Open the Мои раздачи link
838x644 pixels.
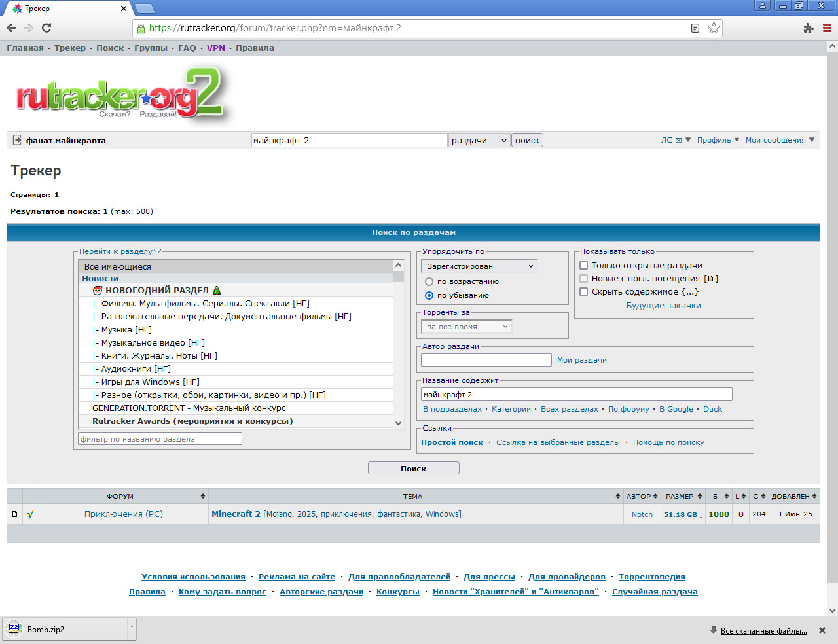(582, 360)
